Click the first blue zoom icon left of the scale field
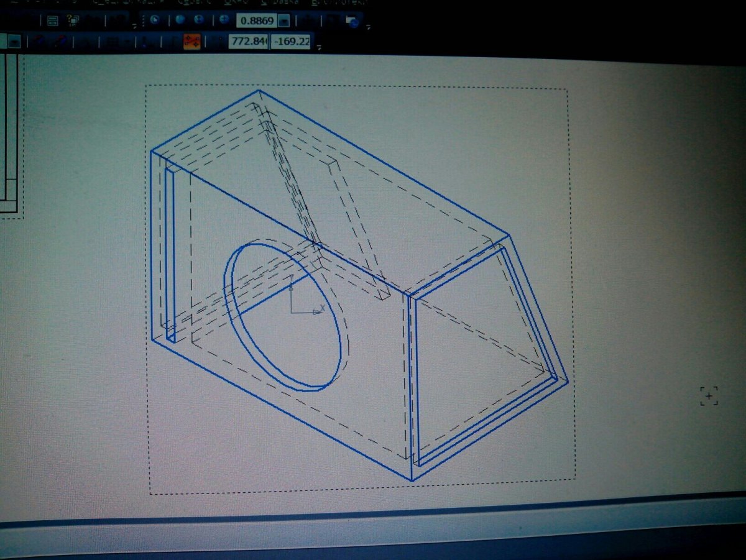The image size is (746, 560). pyautogui.click(x=180, y=20)
